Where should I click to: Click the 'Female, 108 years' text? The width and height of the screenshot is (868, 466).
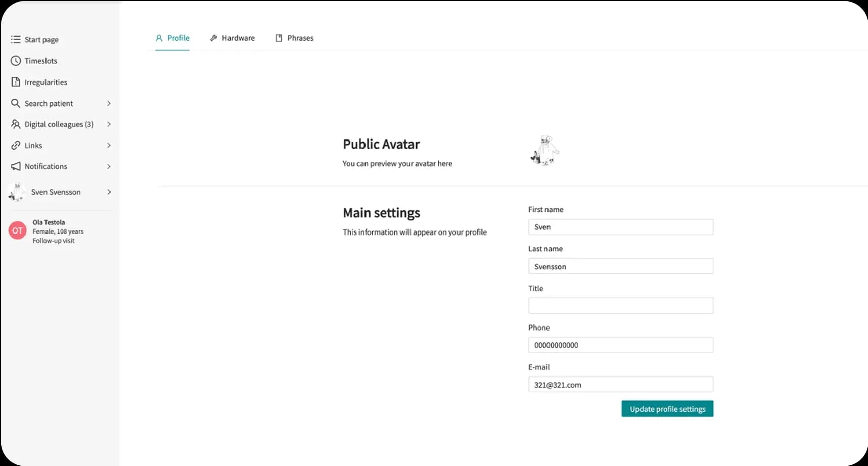click(x=58, y=231)
